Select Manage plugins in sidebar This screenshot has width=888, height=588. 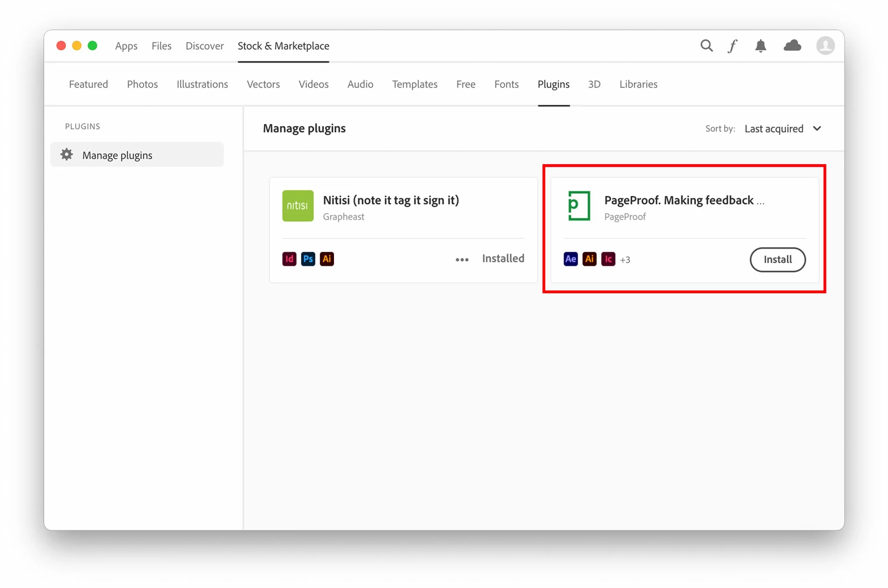click(137, 155)
